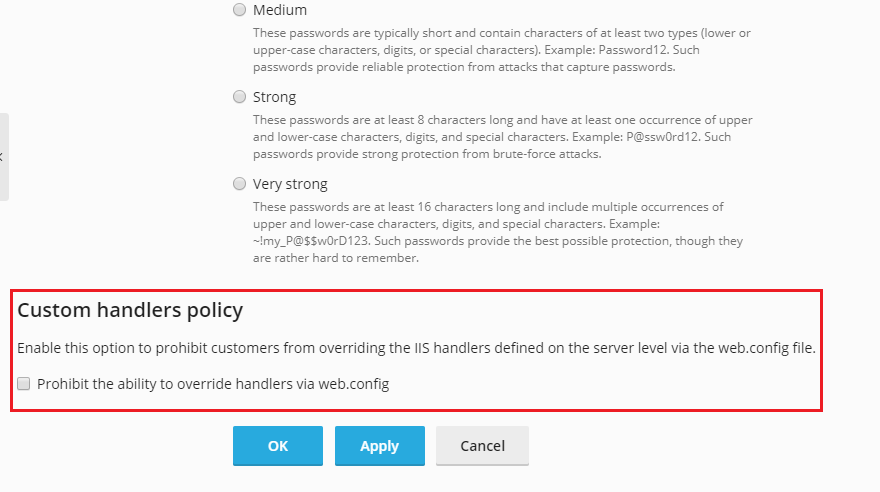
Task: Click the example ~!my_P@$$w0rD123 text
Action: pos(310,241)
